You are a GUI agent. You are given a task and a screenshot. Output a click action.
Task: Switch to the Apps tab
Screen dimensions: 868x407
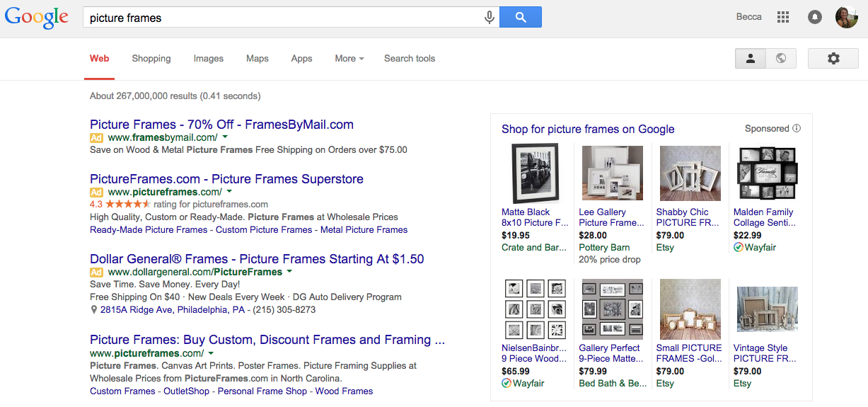click(301, 59)
